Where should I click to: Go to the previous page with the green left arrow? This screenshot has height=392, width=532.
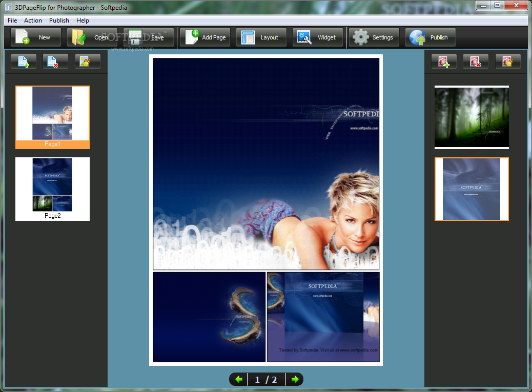click(x=239, y=379)
